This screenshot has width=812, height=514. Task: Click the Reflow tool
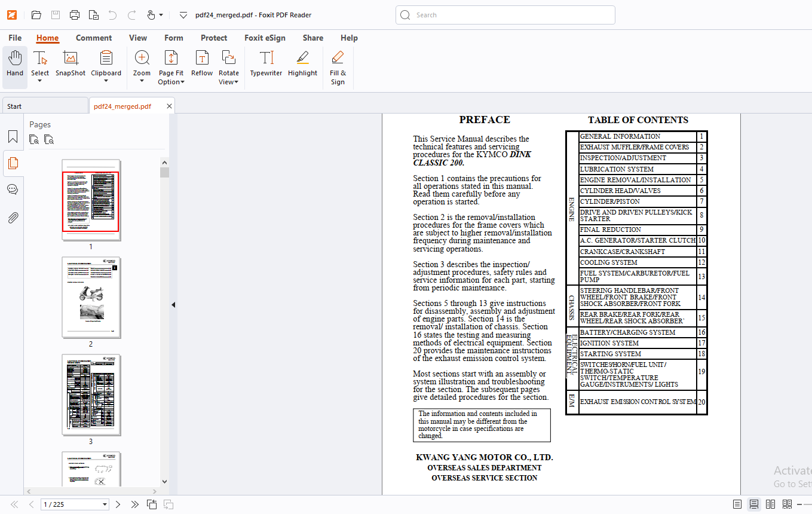202,65
